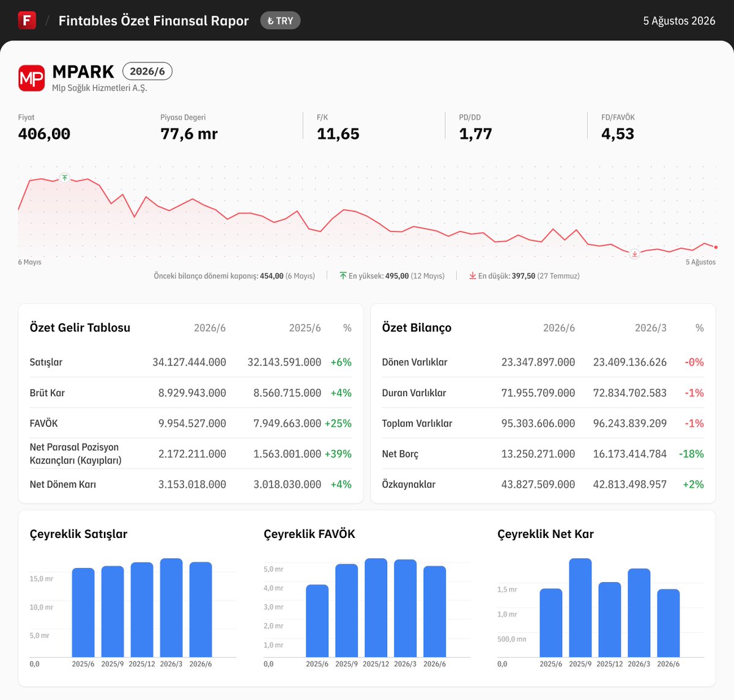Click the green highest-price marker on chart

(x=65, y=178)
